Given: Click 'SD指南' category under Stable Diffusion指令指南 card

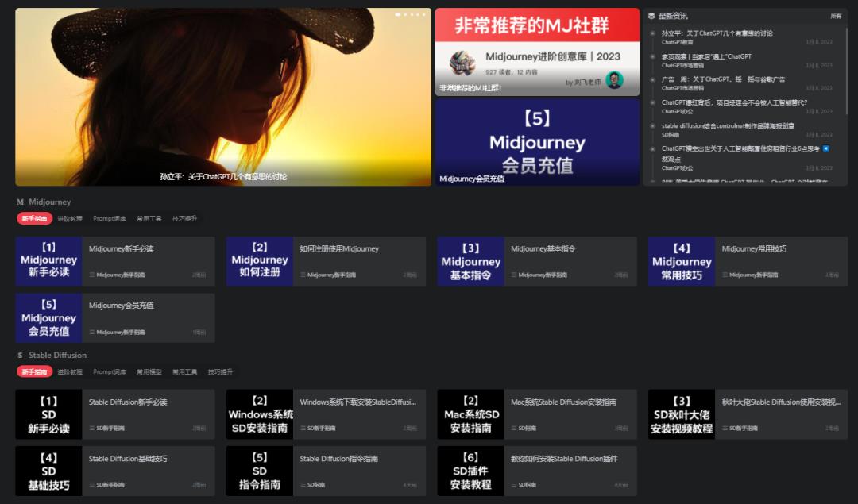Looking at the screenshot, I should click(x=315, y=485).
